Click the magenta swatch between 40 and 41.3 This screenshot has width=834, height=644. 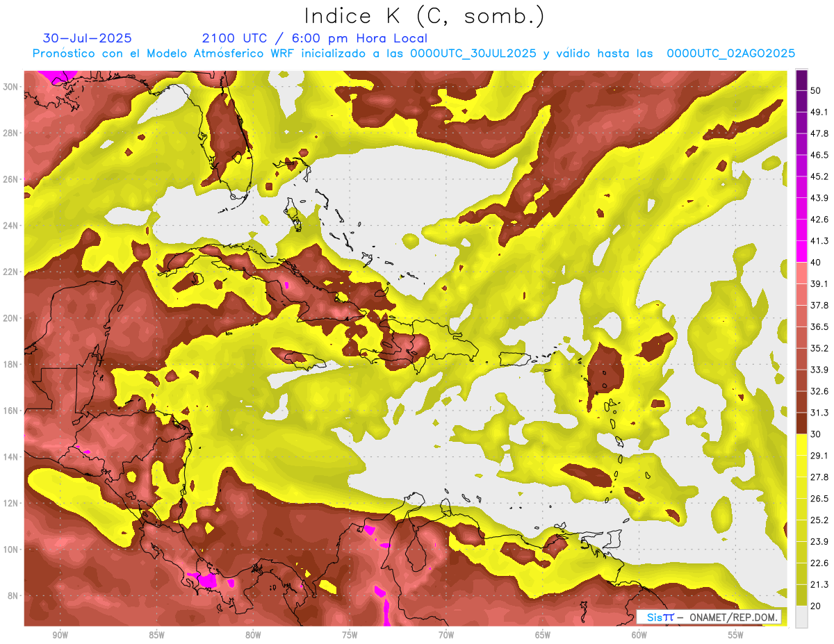(x=801, y=251)
